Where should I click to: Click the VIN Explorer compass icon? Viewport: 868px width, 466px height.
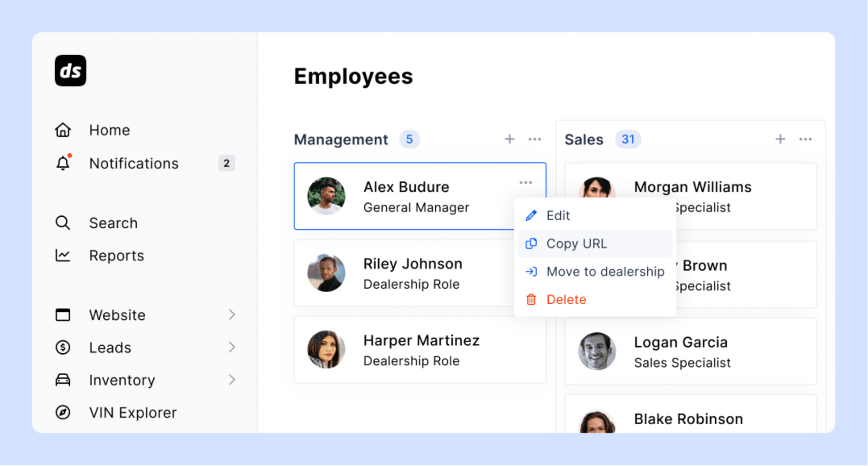63,412
